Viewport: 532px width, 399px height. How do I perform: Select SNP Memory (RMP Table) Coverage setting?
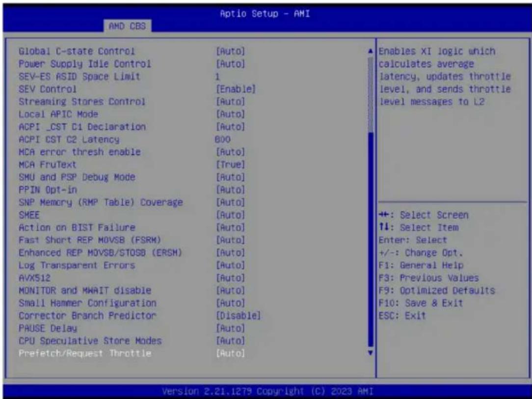point(101,202)
